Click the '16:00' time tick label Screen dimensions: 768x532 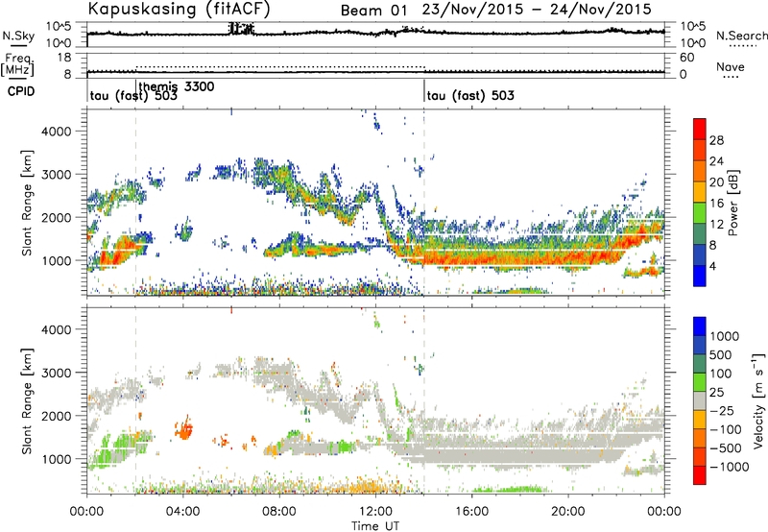471,512
